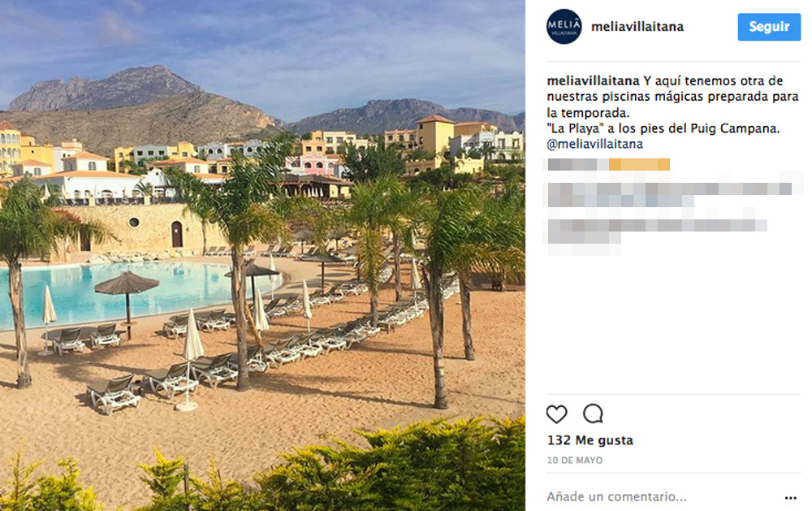The image size is (812, 511).
Task: Click the mountain peak in the photo
Action: [x=150, y=75]
